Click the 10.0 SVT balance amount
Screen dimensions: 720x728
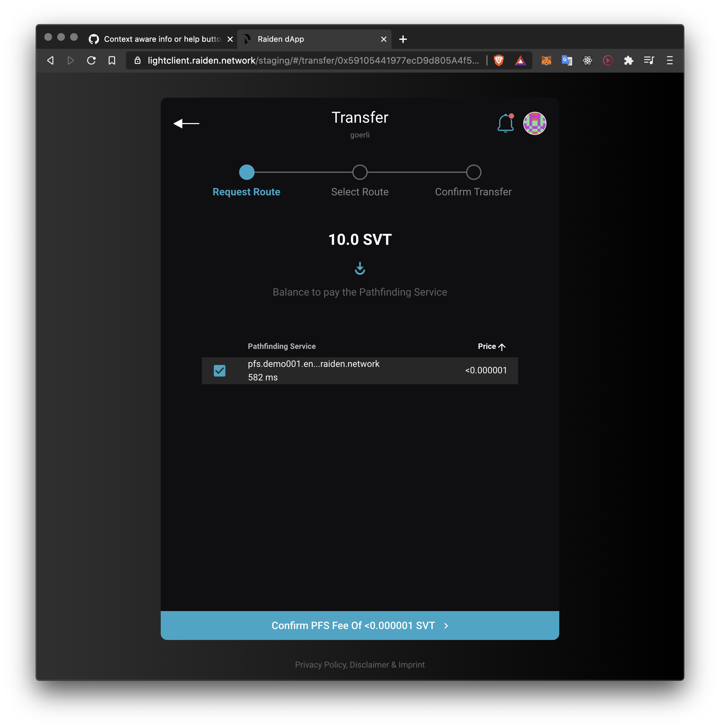tap(360, 240)
